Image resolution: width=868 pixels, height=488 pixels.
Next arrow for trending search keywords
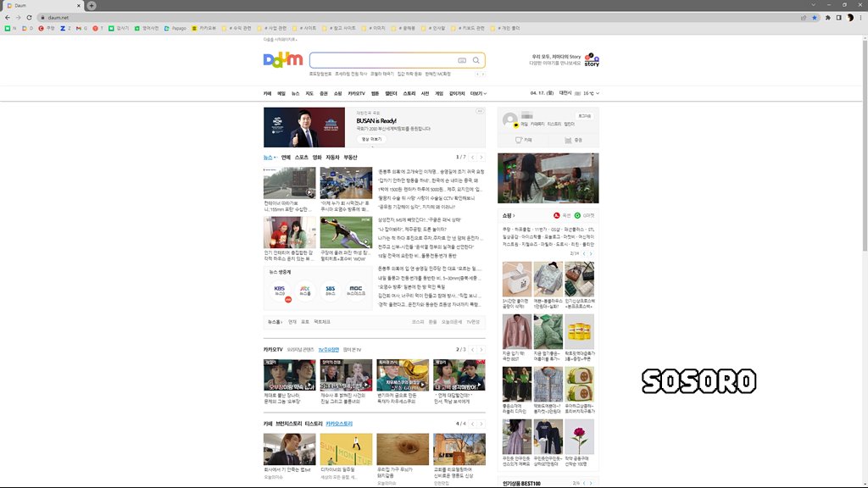click(482, 75)
